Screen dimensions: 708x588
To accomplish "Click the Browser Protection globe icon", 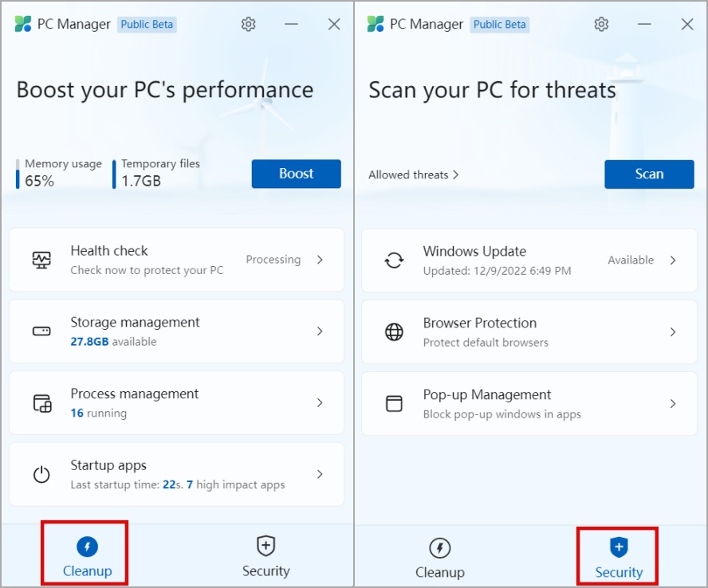I will [x=394, y=332].
